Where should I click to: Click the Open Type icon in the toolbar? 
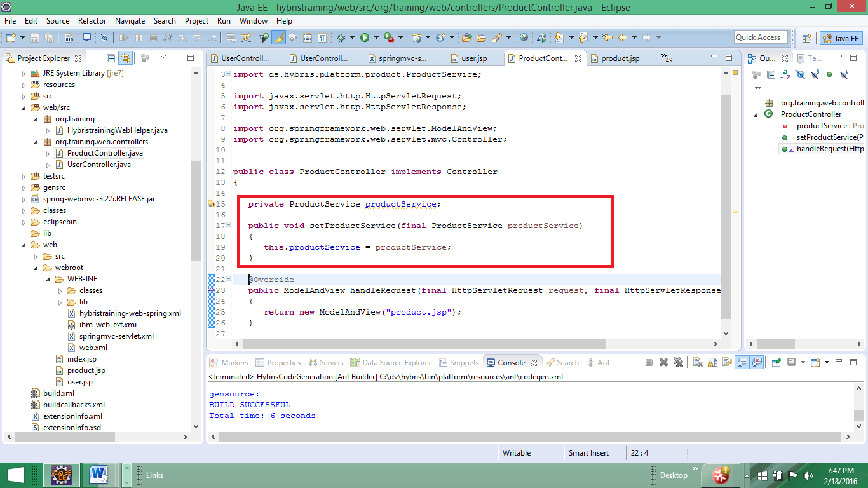point(466,37)
